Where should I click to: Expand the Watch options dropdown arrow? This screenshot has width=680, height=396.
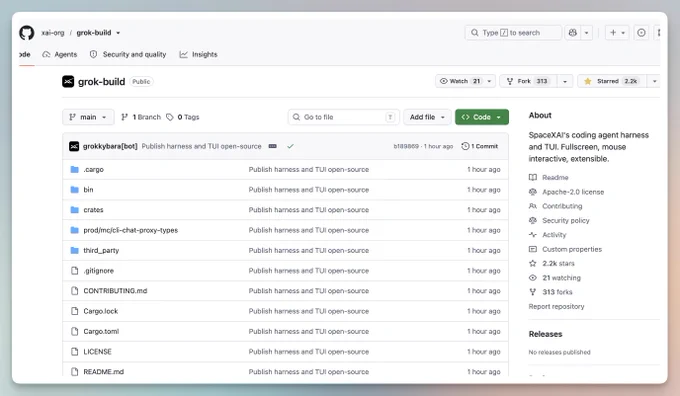pos(489,81)
